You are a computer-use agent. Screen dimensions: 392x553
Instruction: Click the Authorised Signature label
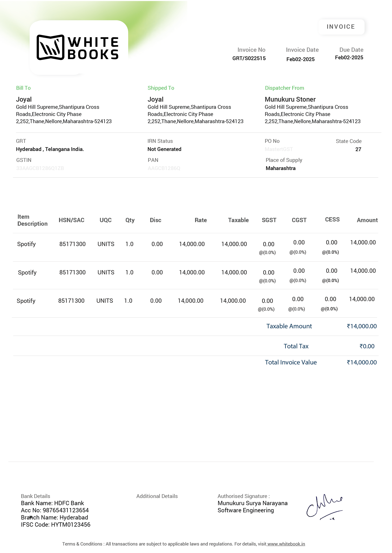pyautogui.click(x=244, y=496)
